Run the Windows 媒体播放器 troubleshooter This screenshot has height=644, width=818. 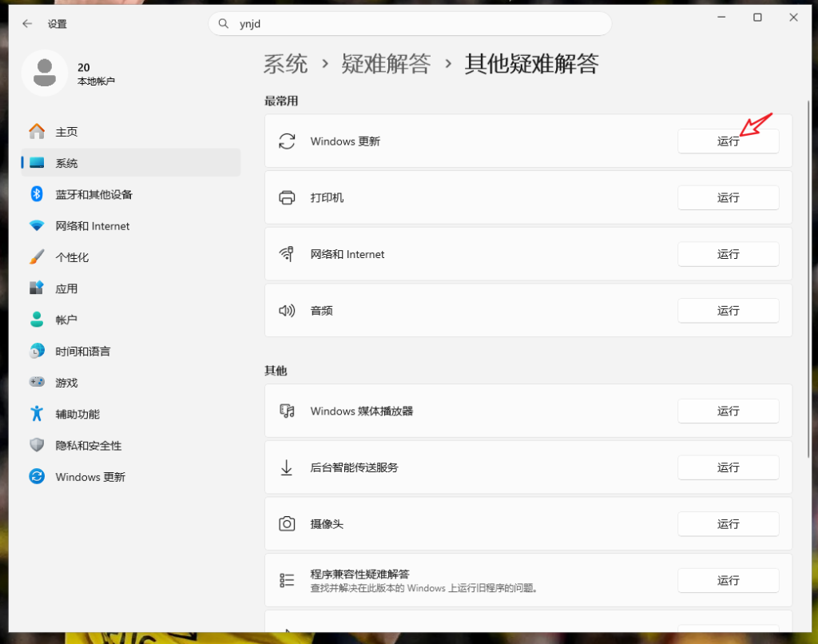coord(729,411)
